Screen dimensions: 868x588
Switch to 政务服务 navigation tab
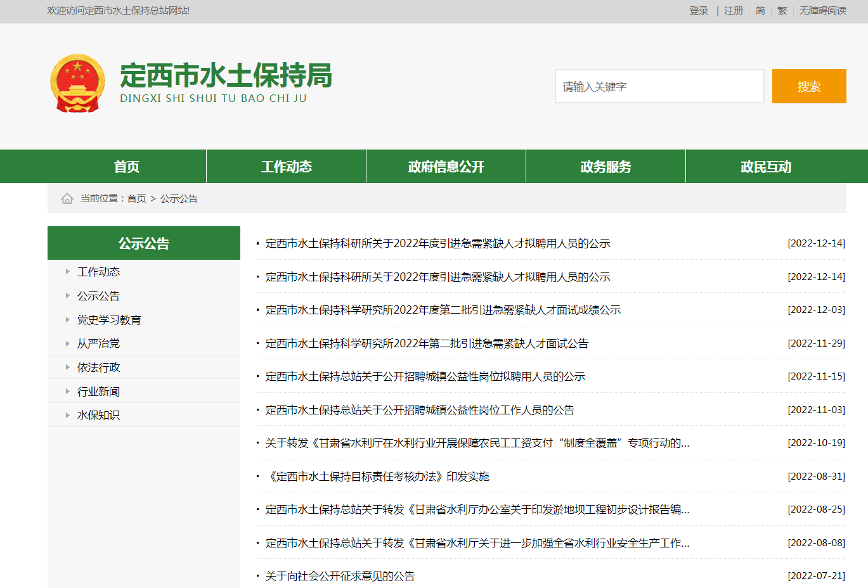(606, 167)
